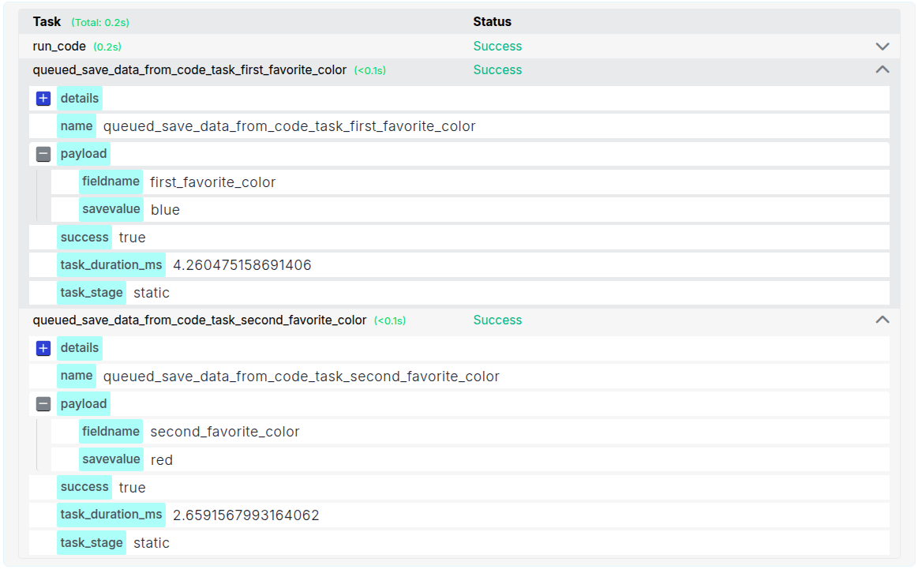The width and height of the screenshot is (918, 588).
Task: Expand the second task's details plus icon
Action: coord(43,348)
